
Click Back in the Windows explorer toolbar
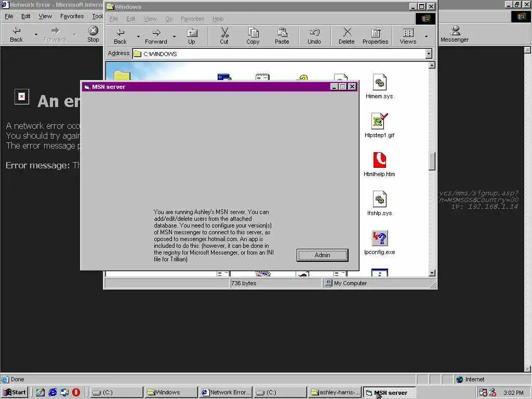[120, 36]
